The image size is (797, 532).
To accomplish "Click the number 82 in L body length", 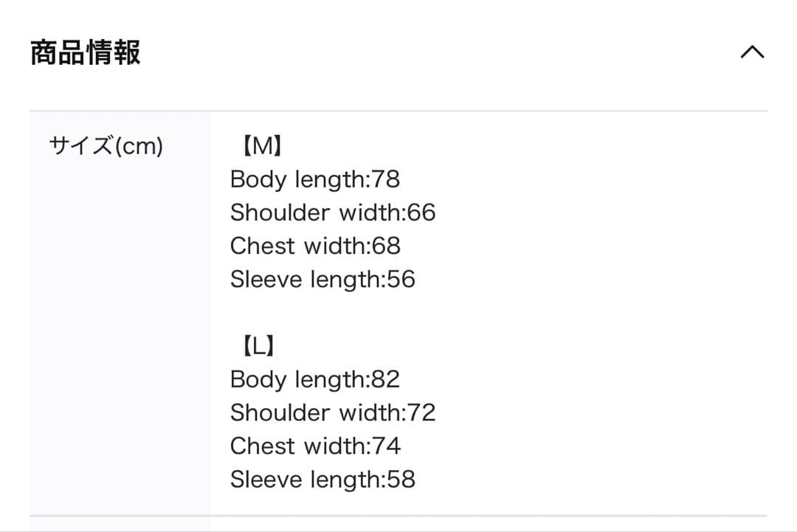I will pos(386,379).
